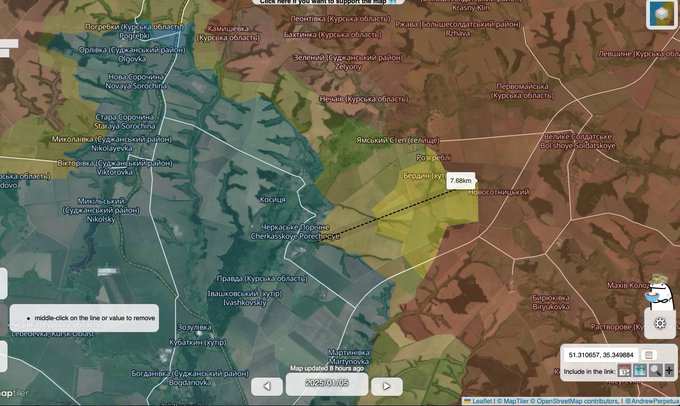
Task: Click the Ivashkovskiy label
Action: coord(245,303)
